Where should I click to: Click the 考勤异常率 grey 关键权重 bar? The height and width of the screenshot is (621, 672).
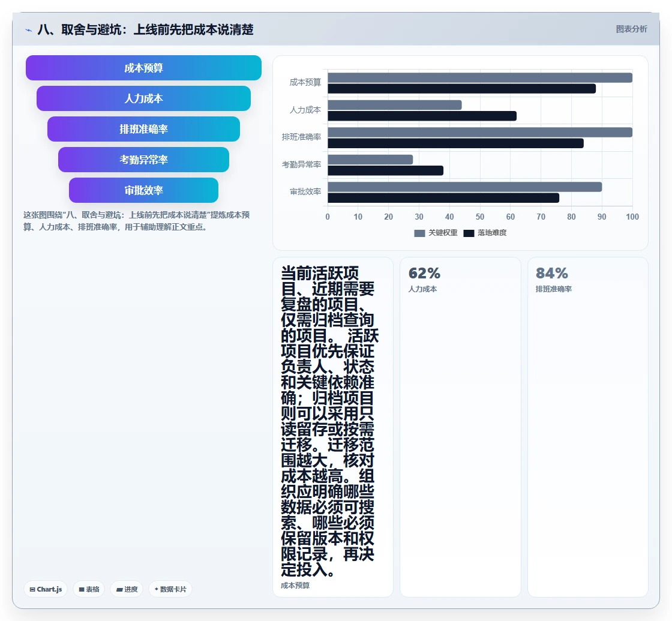coord(370,160)
